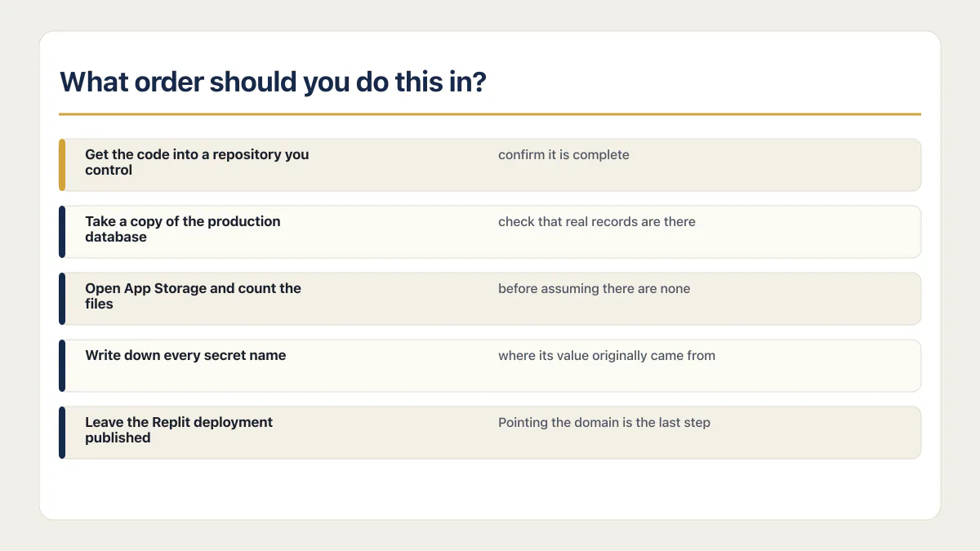Click the gold accent bar on the first row

[x=62, y=165]
